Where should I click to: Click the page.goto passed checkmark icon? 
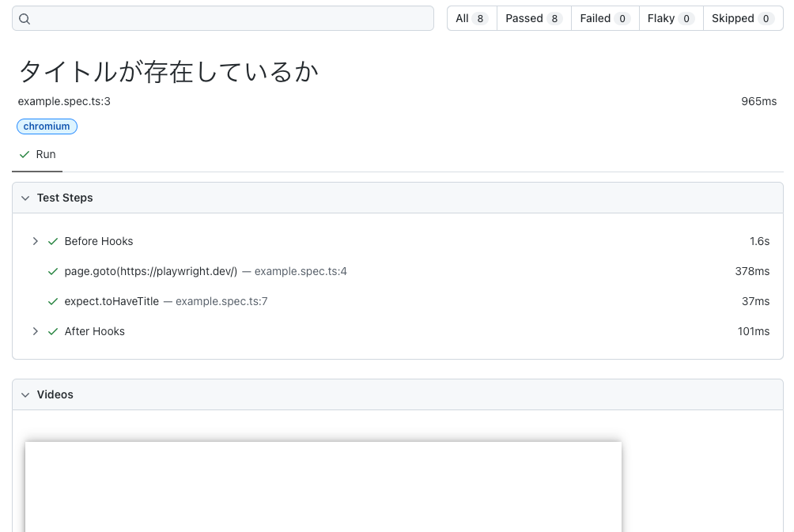click(x=53, y=272)
